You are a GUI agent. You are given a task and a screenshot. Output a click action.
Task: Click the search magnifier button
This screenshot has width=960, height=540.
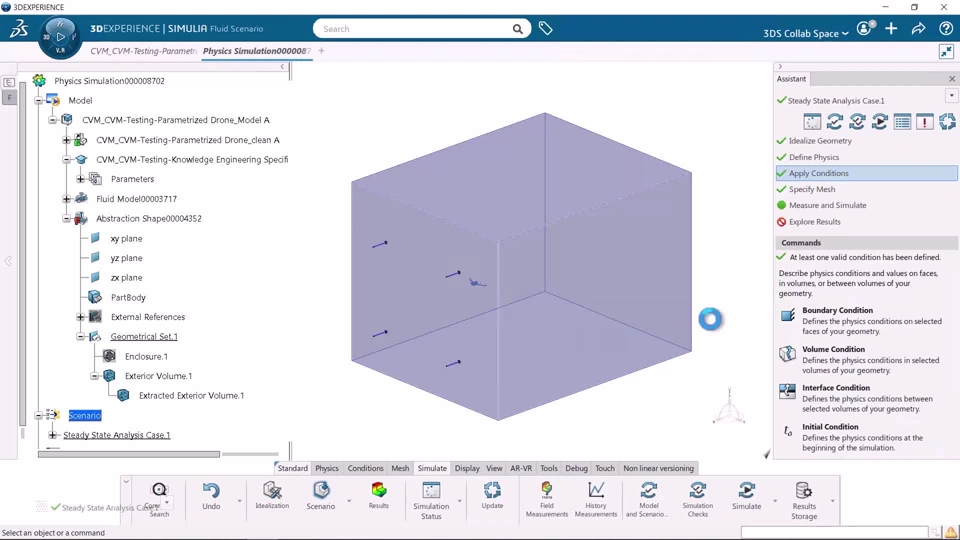point(518,29)
